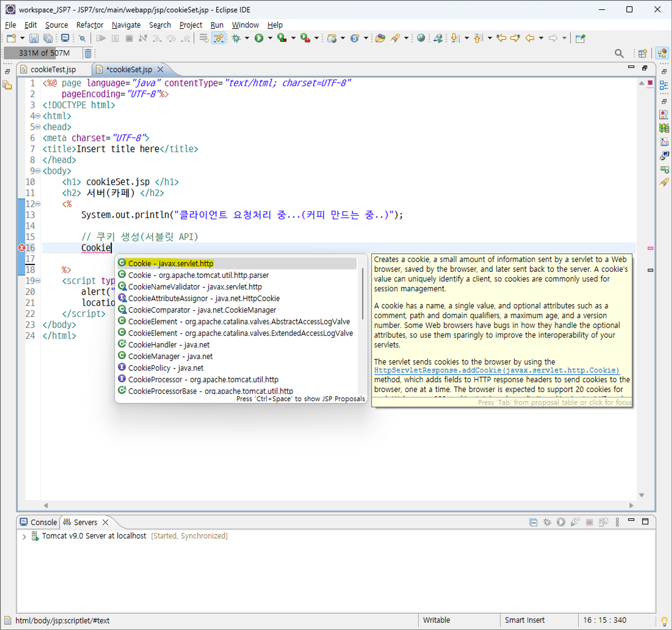Click the Pin Editor toolbar icon
Viewport: 672px width, 630px height.
tap(580, 38)
